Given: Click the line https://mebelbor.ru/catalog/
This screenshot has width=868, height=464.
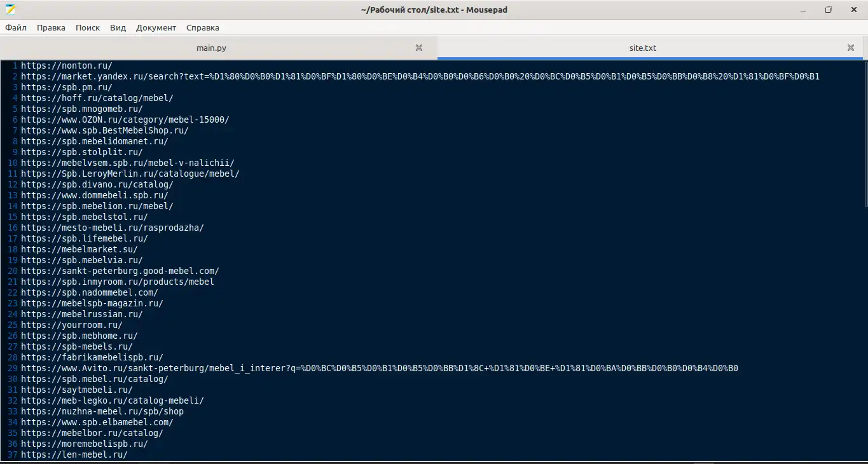Looking at the screenshot, I should coord(92,433).
